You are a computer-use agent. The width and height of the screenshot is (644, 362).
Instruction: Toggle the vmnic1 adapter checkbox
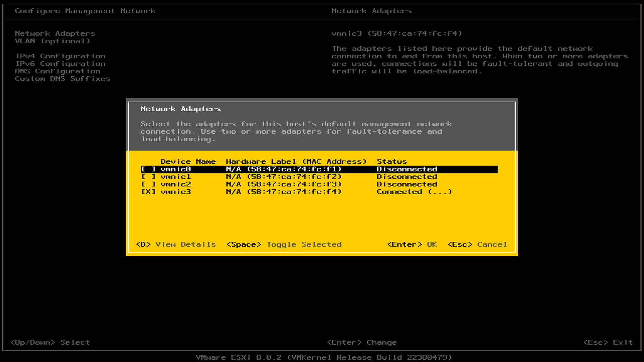(148, 177)
